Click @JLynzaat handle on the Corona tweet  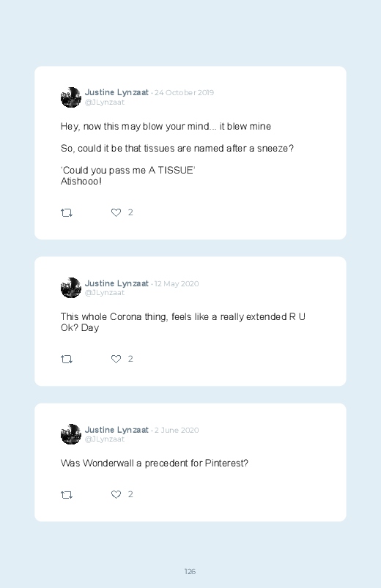pyautogui.click(x=105, y=293)
